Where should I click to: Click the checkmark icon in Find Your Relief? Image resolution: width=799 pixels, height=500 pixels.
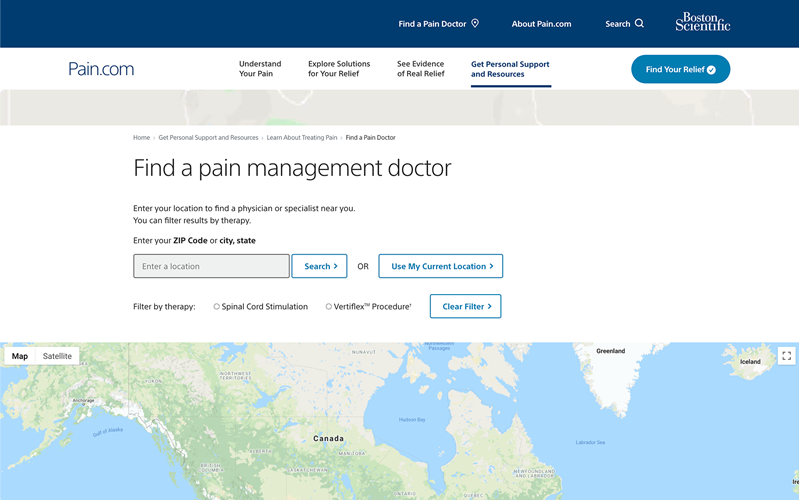click(711, 70)
